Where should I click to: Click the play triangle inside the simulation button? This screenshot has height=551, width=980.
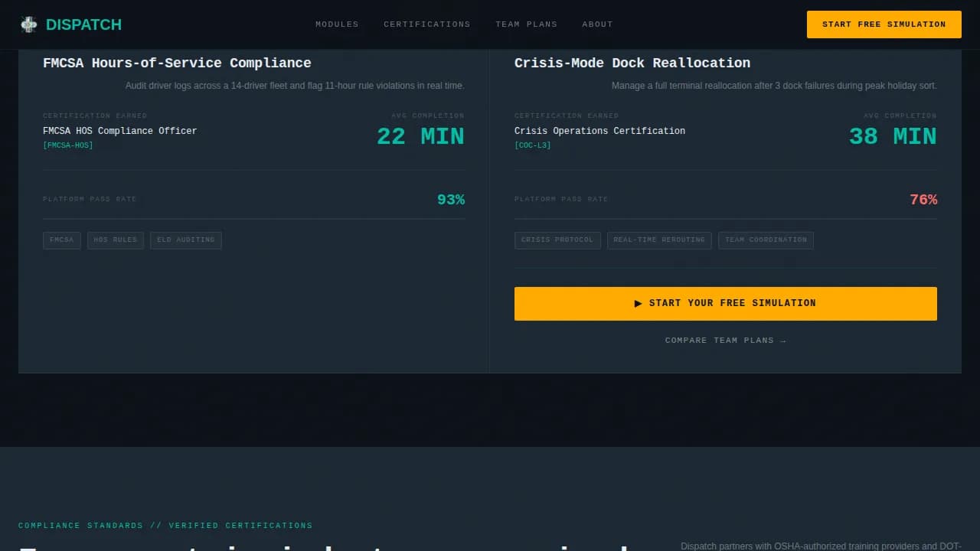click(x=639, y=303)
